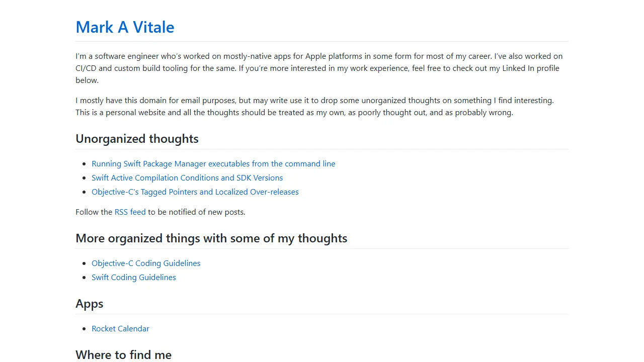Open Objective-C Coding Guidelines
644x362 pixels.
pyautogui.click(x=146, y=263)
